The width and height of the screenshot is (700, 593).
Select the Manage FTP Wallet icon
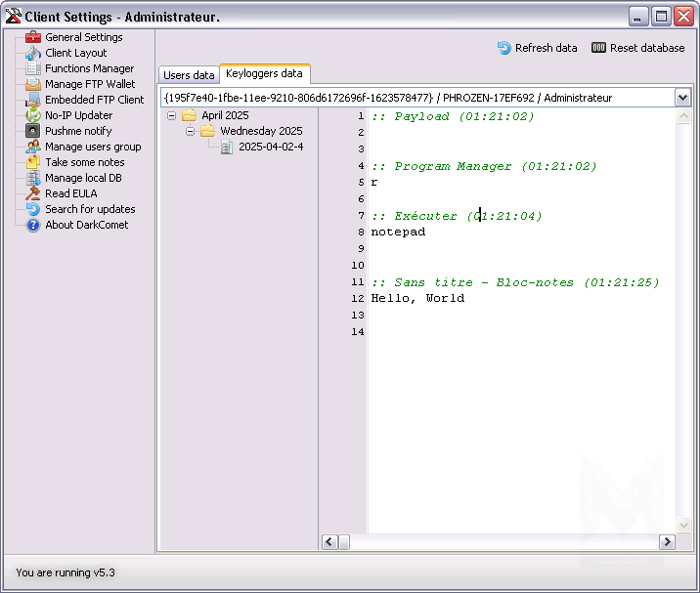[33, 84]
